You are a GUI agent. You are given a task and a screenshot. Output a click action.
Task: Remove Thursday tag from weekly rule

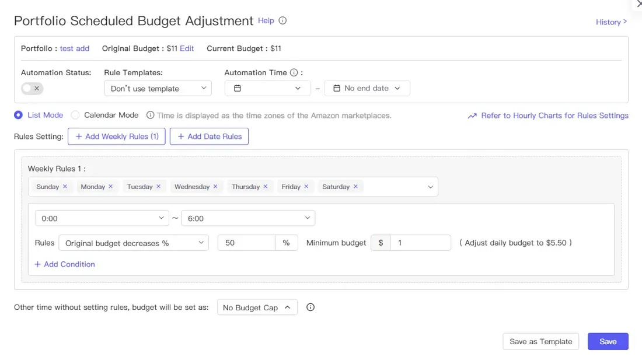coord(266,186)
